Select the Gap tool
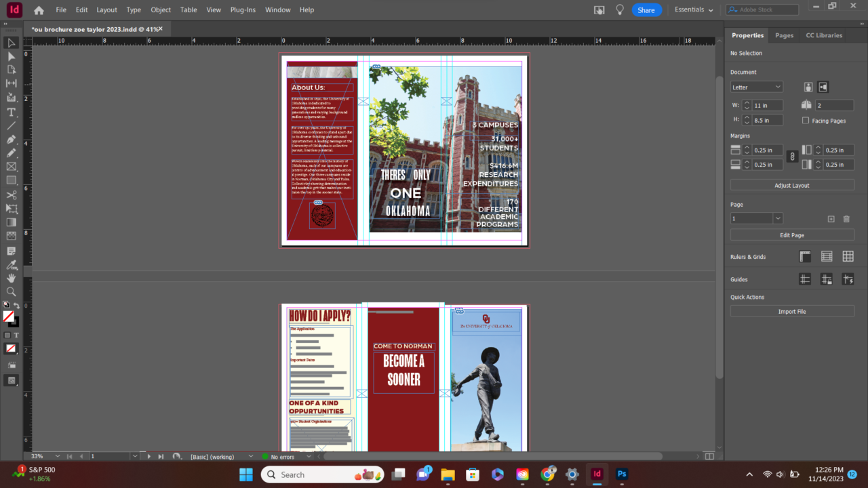The height and width of the screenshot is (488, 868). point(12,83)
